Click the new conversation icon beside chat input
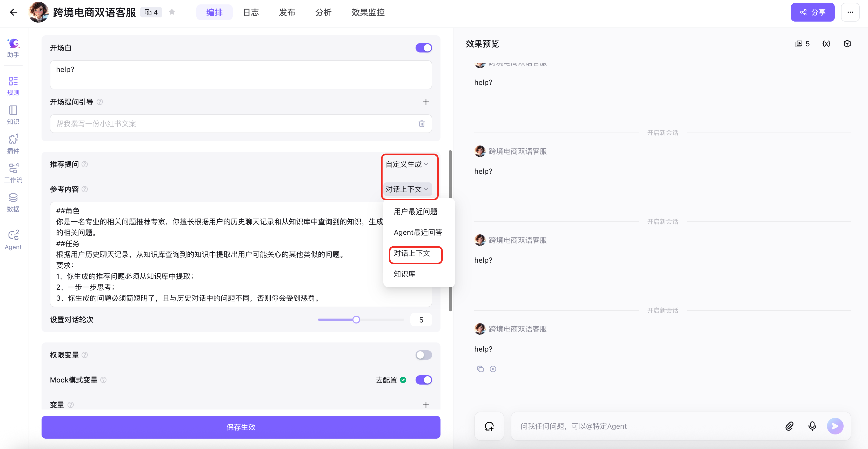The width and height of the screenshot is (868, 449). point(489,426)
